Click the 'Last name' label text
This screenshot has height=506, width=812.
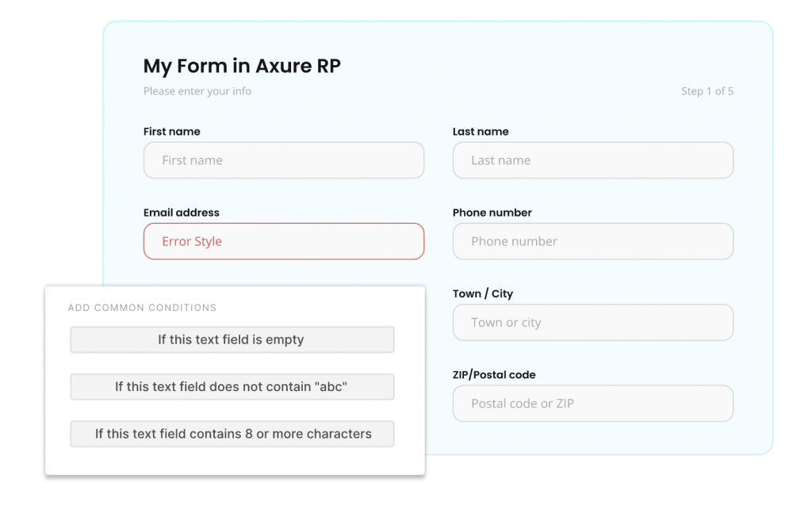click(x=481, y=132)
